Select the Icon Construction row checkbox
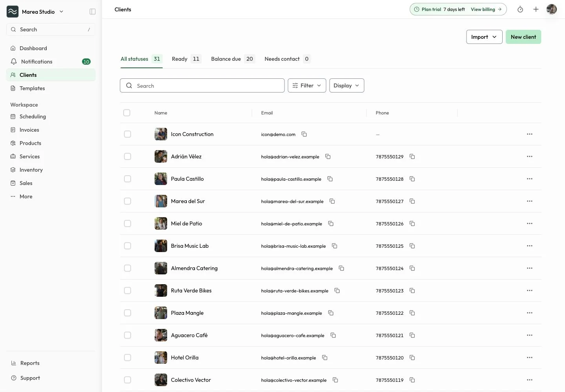Viewport: 565px width, 392px height. pos(128,134)
